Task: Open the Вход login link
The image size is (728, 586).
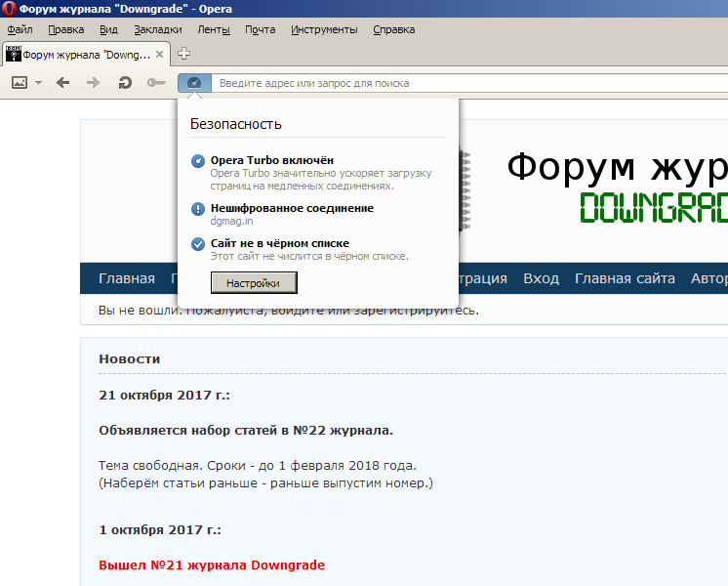Action: (541, 278)
